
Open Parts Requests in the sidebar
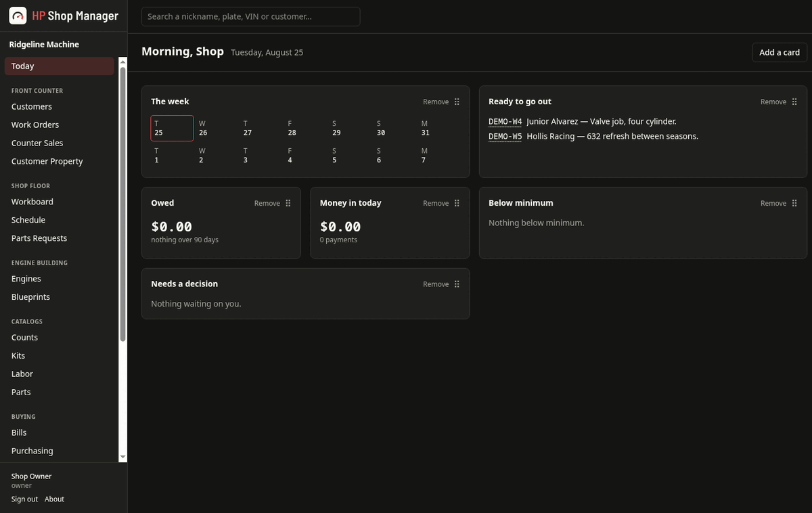click(59, 238)
